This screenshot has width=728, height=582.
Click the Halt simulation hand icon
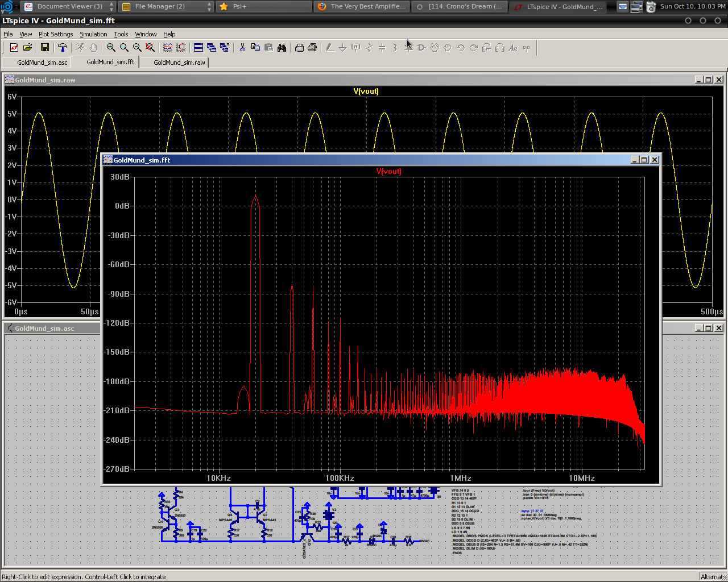tap(93, 48)
